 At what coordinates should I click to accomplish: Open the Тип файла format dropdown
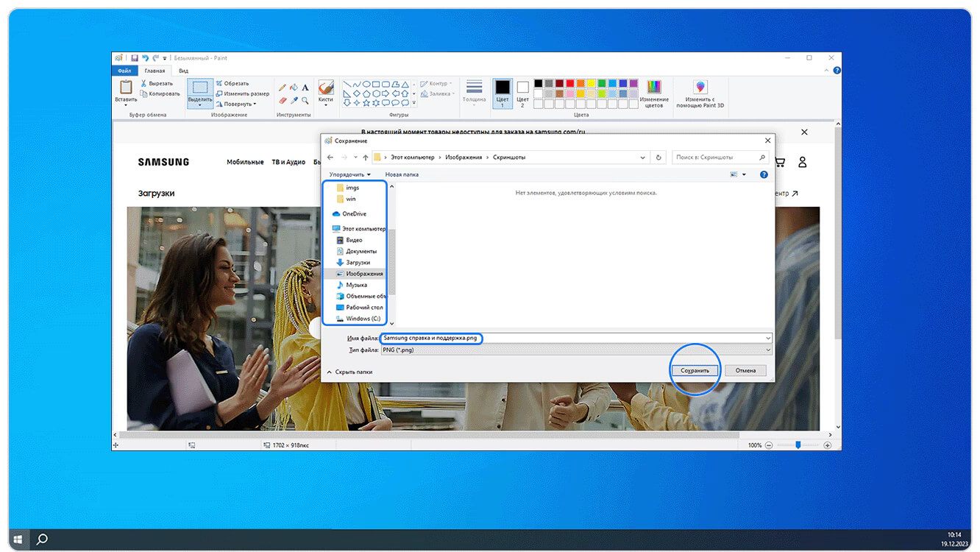(575, 350)
